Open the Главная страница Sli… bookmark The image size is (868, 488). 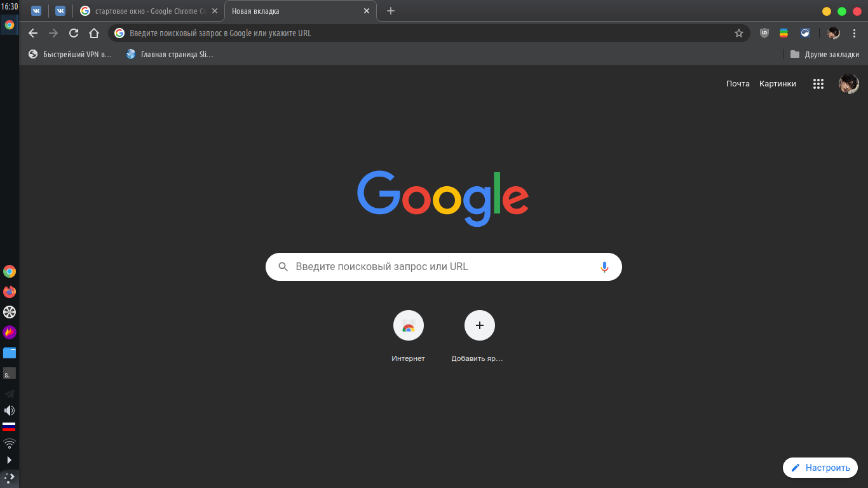click(x=170, y=55)
